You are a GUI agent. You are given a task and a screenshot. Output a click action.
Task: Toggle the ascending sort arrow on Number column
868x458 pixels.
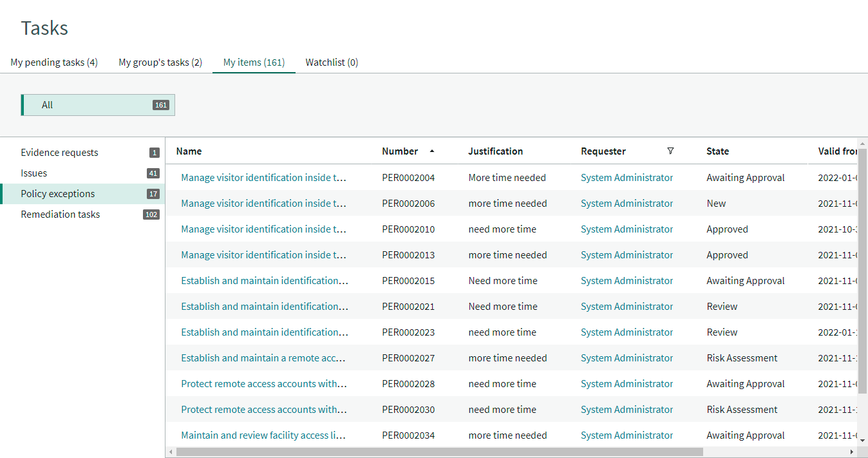pos(431,151)
